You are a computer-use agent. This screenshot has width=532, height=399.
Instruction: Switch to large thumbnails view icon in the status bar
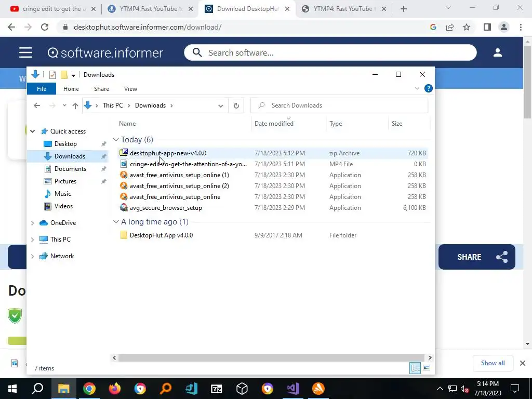(x=427, y=368)
